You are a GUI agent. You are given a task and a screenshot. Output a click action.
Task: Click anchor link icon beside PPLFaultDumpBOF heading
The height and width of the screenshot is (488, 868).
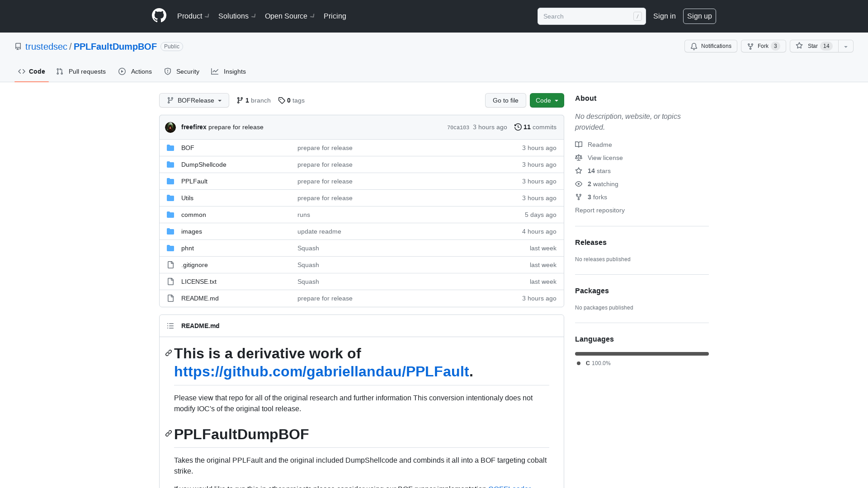(x=169, y=434)
